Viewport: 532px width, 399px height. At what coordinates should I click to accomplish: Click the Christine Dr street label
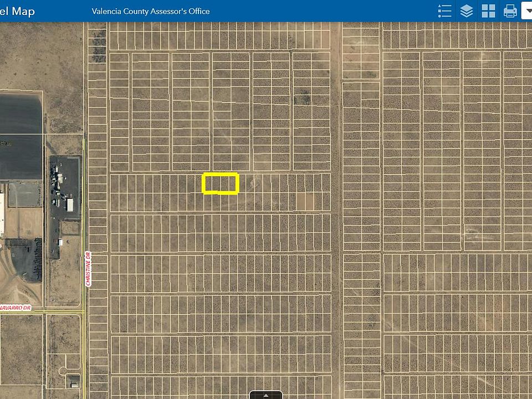(x=88, y=269)
